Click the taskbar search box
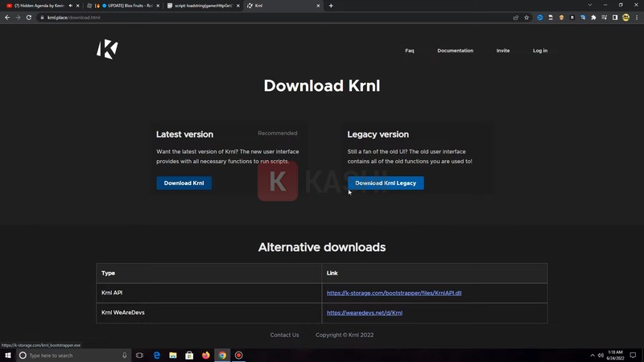644x362 pixels. (74, 356)
